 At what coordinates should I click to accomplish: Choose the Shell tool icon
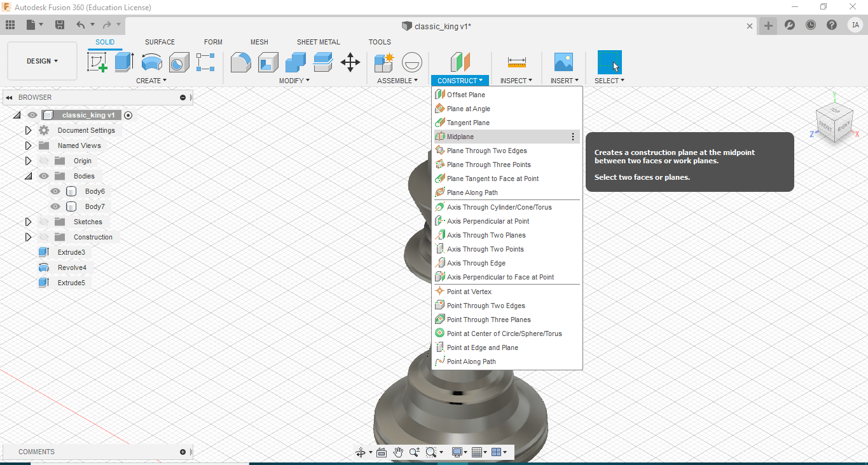point(268,62)
